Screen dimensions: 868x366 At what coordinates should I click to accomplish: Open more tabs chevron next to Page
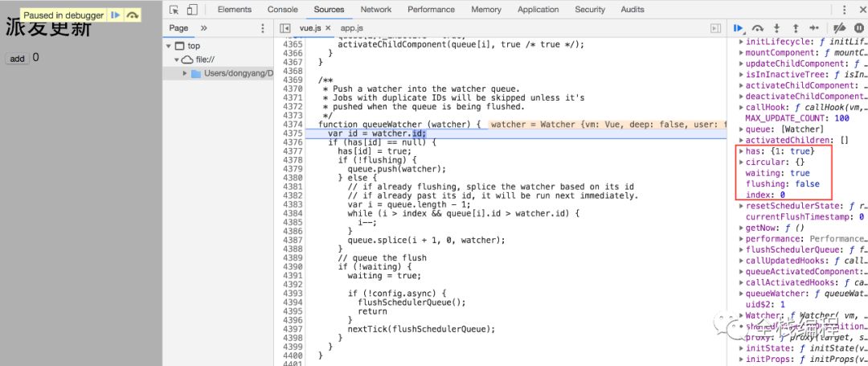point(203,27)
